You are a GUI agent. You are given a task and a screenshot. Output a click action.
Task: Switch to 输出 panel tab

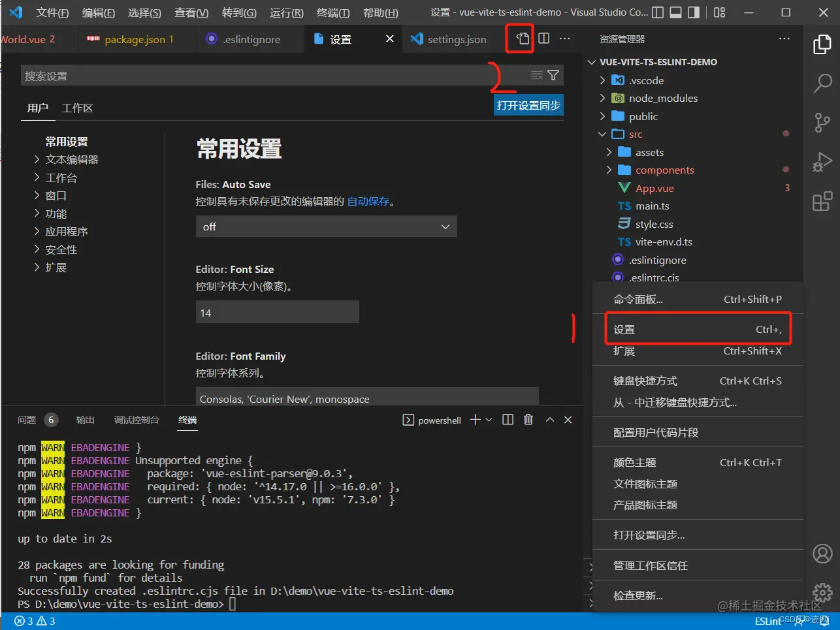[x=86, y=420]
